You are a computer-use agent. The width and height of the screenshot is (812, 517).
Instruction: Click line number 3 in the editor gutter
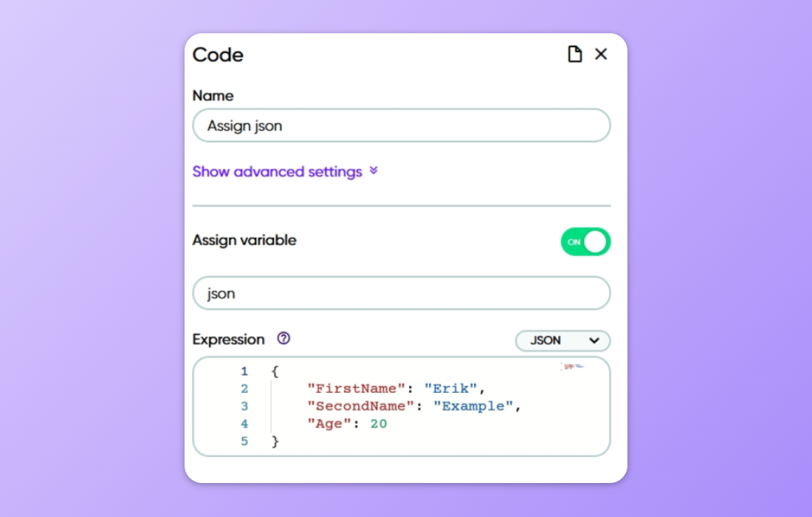pyautogui.click(x=244, y=406)
